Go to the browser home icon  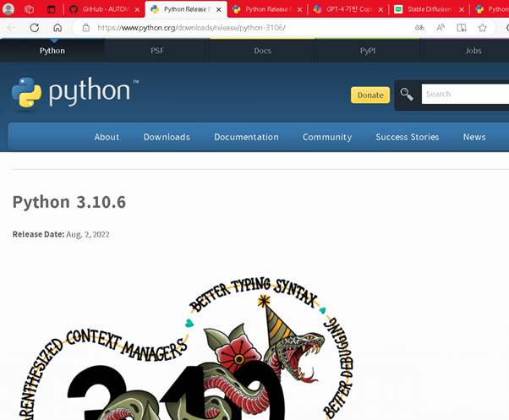point(57,28)
